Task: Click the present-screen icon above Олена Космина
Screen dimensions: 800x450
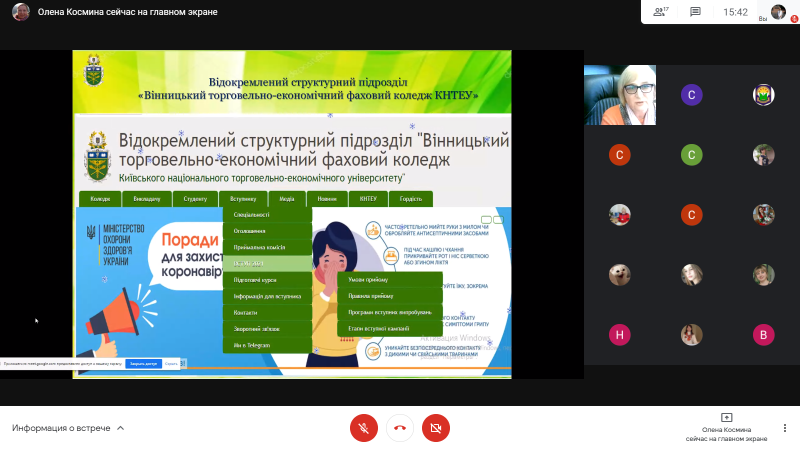Action: 727,417
